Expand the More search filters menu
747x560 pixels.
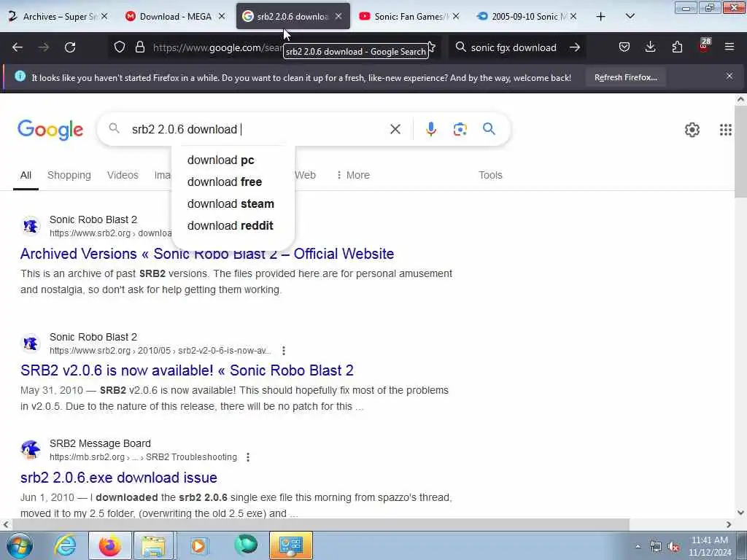(x=353, y=175)
